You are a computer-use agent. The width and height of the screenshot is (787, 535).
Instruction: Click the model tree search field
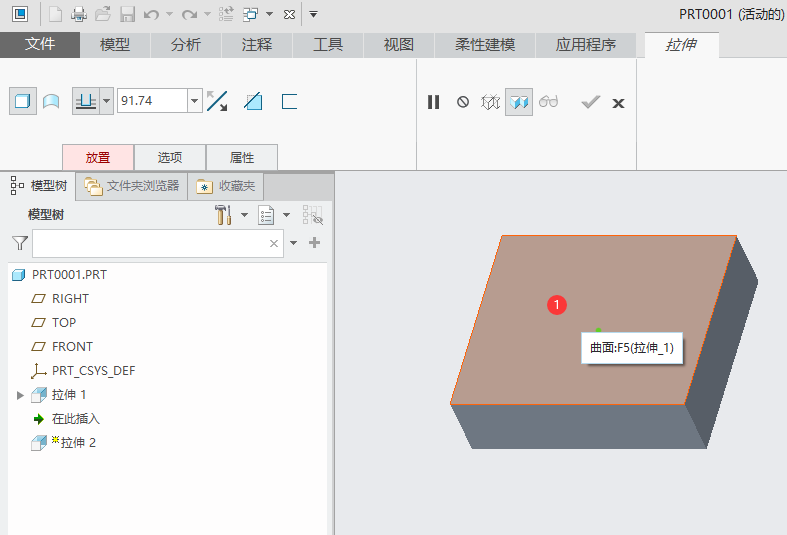(x=150, y=243)
